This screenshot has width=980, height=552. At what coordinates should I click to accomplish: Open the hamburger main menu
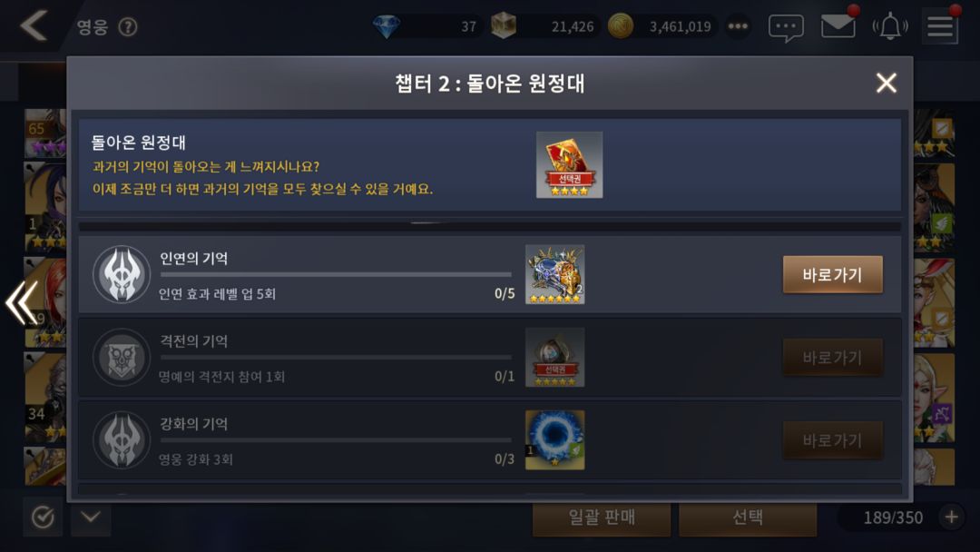tap(940, 27)
